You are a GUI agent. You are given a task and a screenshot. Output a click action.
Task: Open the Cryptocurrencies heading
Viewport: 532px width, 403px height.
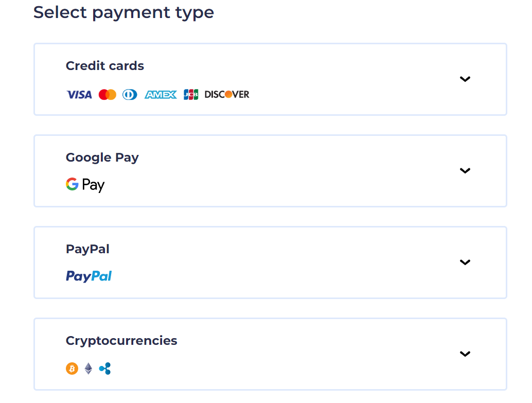pyautogui.click(x=121, y=341)
